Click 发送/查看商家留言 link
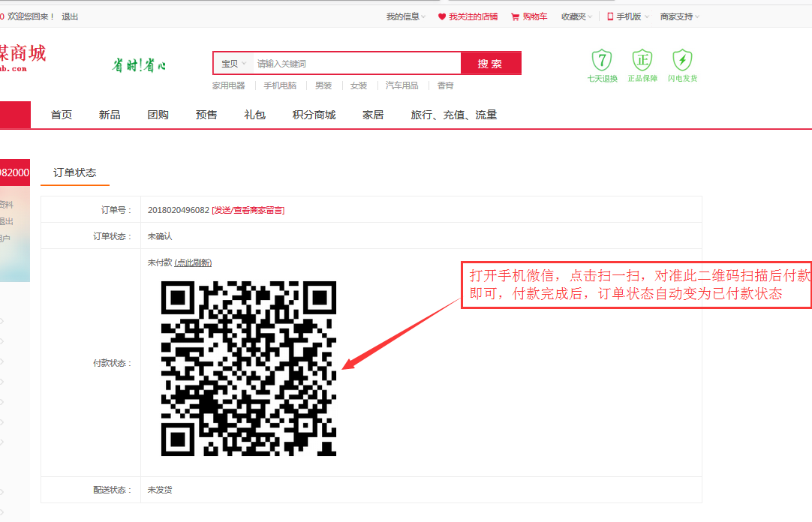The width and height of the screenshot is (812, 522). pos(248,210)
